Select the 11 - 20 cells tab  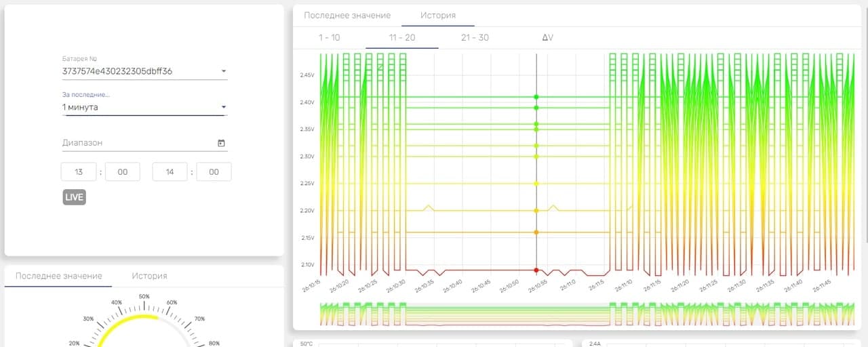click(402, 37)
